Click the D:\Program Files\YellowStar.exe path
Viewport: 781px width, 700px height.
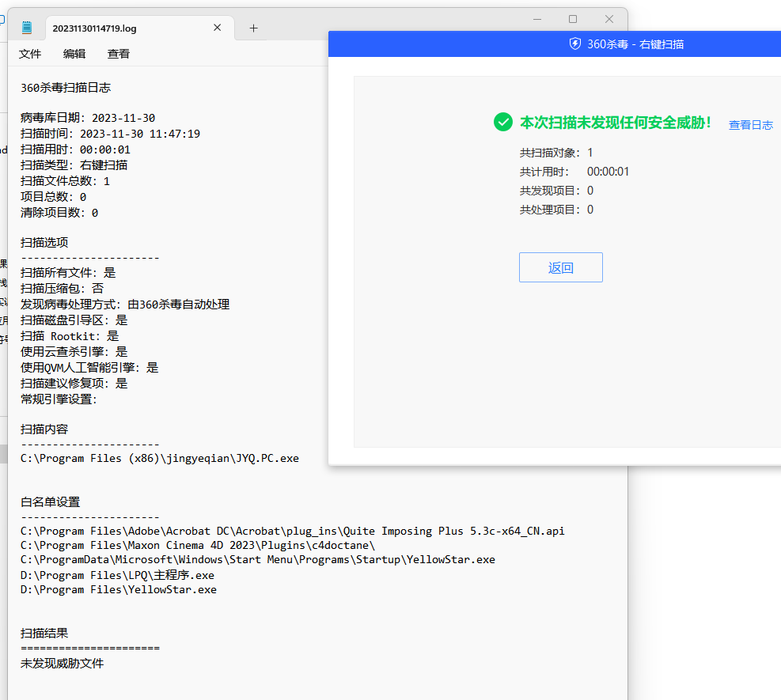119,590
